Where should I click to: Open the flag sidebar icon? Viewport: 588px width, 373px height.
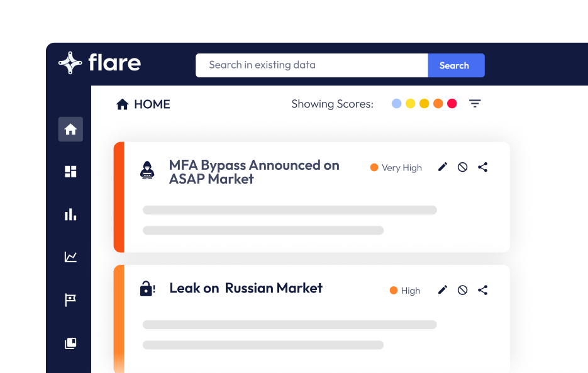(70, 300)
